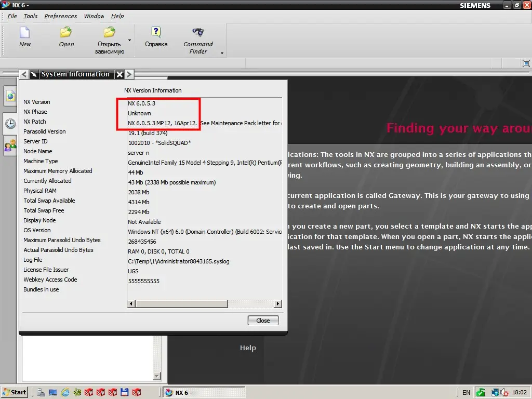Image resolution: width=532 pixels, height=399 pixels.
Task: Click the pin arrow beside System Information
Action: click(x=34, y=74)
